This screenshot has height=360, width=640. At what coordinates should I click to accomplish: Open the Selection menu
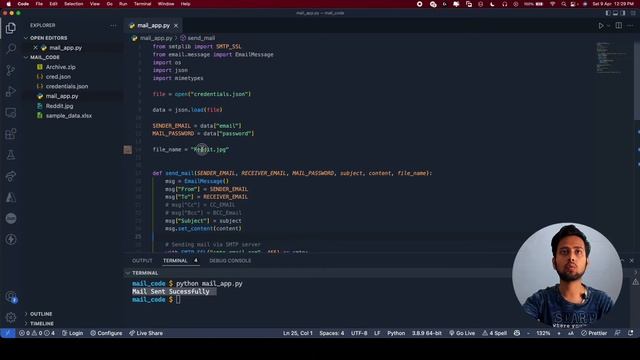(74, 4)
